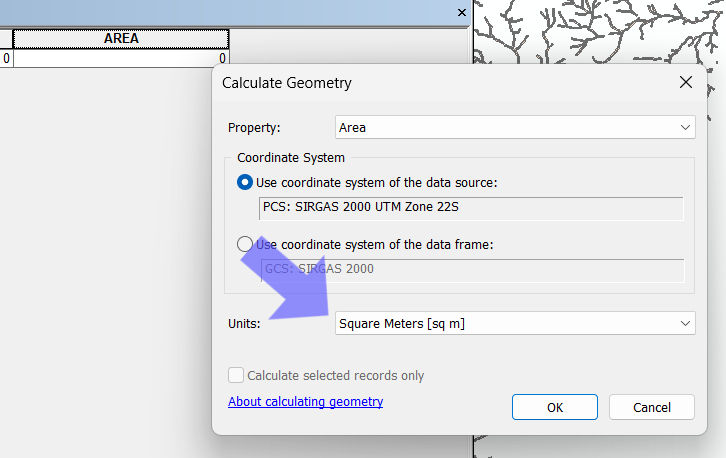726x458 pixels.
Task: Choose data frame coordinate system option
Action: (x=245, y=244)
